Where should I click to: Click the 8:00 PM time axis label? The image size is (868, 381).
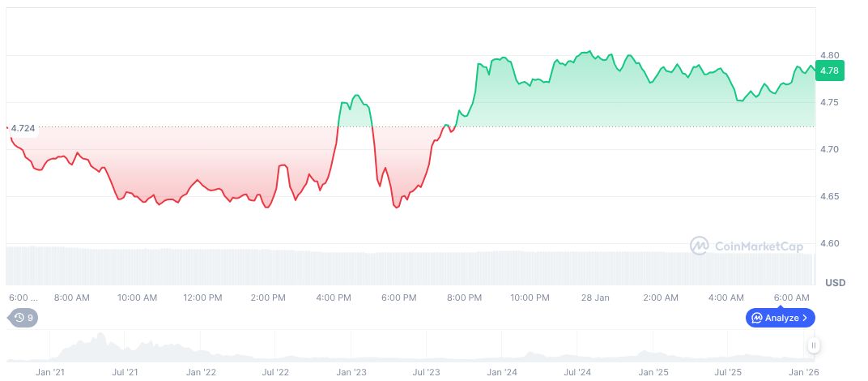pyautogui.click(x=464, y=298)
